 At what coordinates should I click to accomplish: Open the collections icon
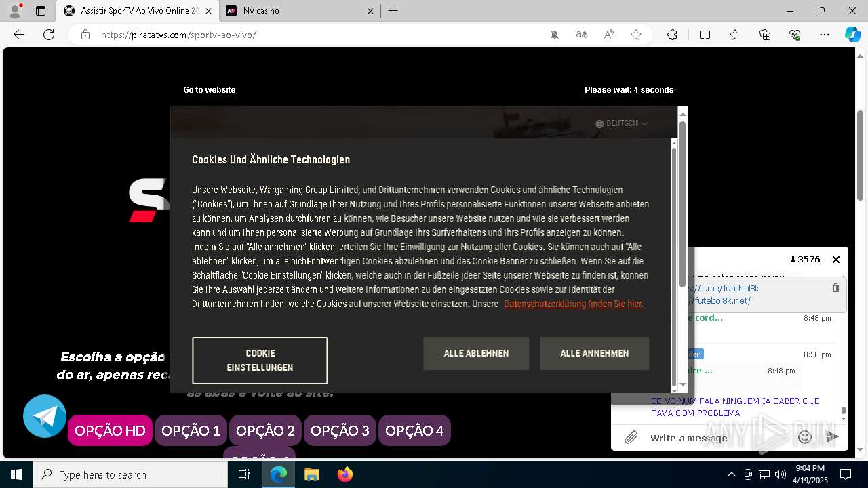765,35
